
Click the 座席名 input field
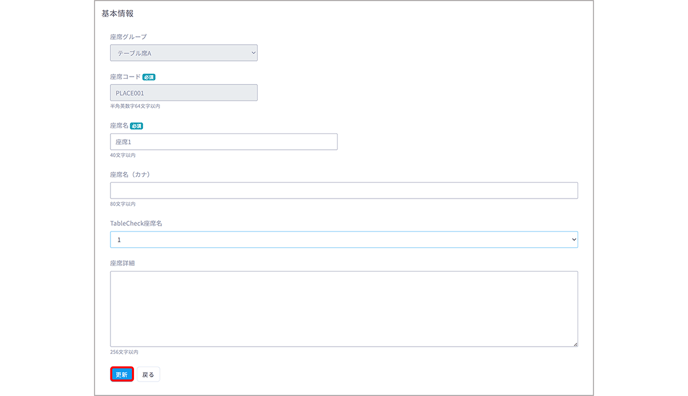(224, 142)
